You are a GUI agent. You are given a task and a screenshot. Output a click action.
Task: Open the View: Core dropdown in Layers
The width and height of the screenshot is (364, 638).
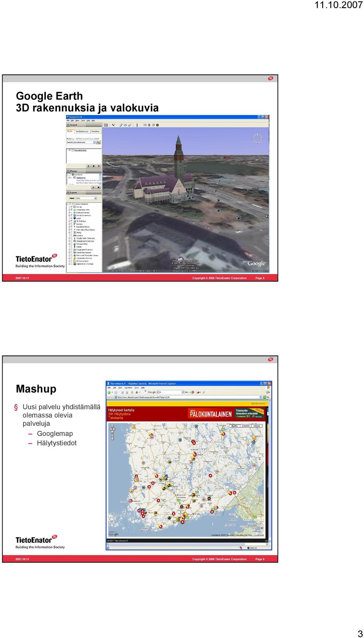(86, 198)
